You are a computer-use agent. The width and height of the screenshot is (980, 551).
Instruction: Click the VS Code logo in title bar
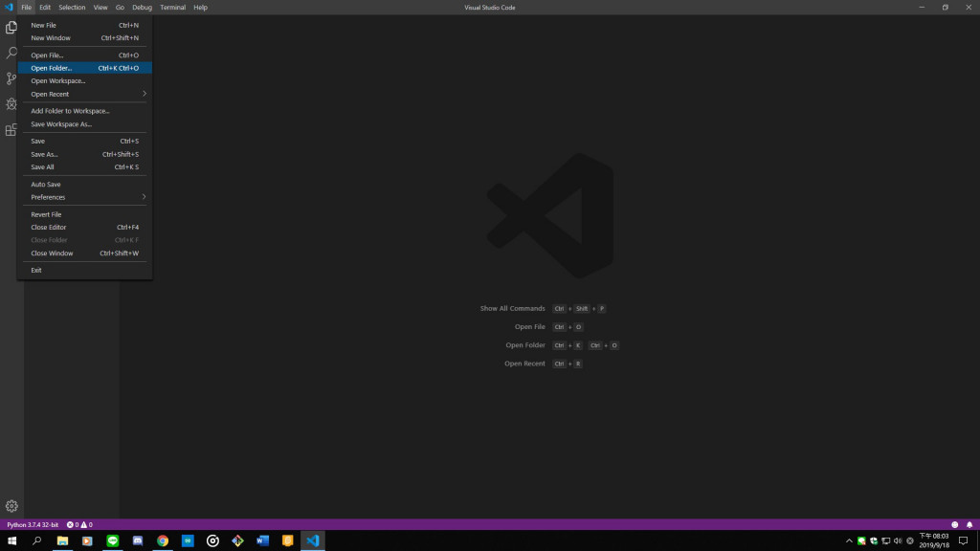[x=9, y=8]
